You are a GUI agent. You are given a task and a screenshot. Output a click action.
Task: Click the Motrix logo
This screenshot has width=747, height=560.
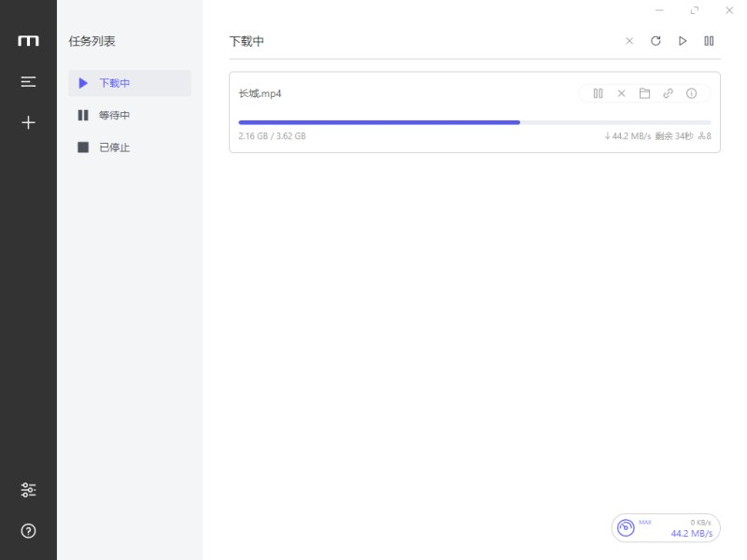tap(28, 40)
